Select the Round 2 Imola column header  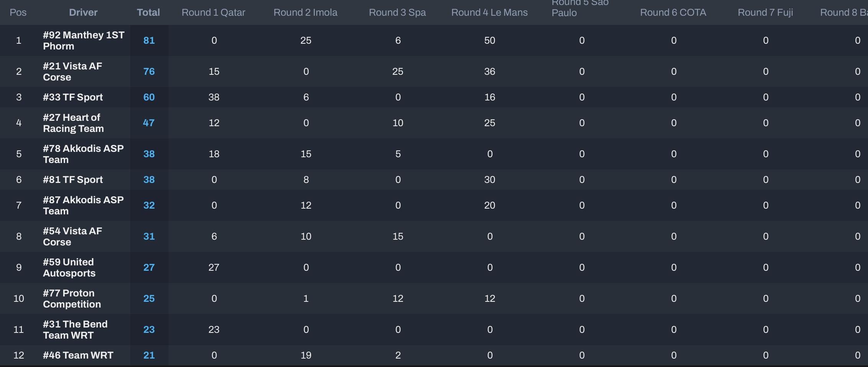pyautogui.click(x=305, y=12)
